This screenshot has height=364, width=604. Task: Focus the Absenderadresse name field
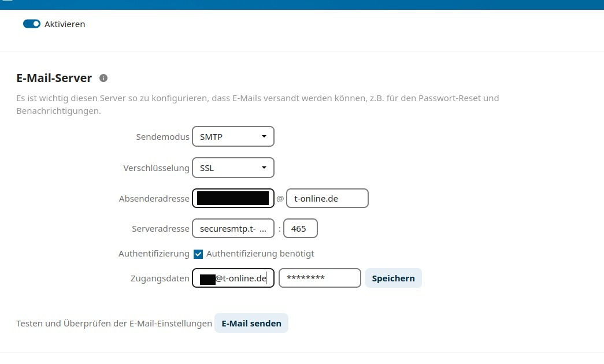point(233,199)
